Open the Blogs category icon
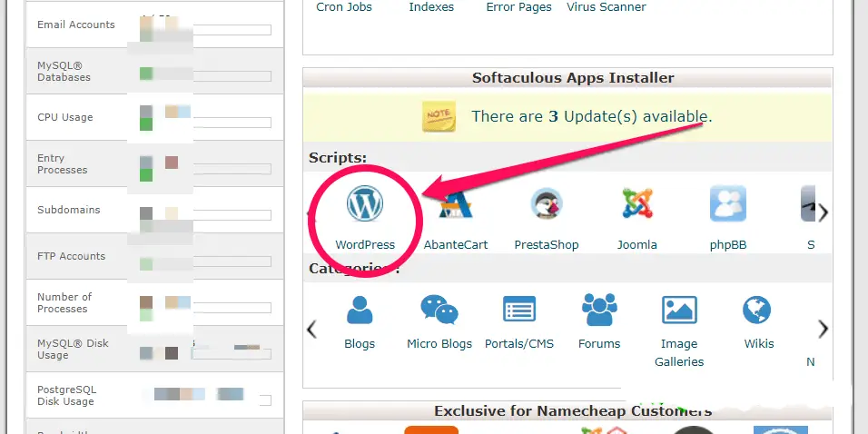 tap(360, 310)
